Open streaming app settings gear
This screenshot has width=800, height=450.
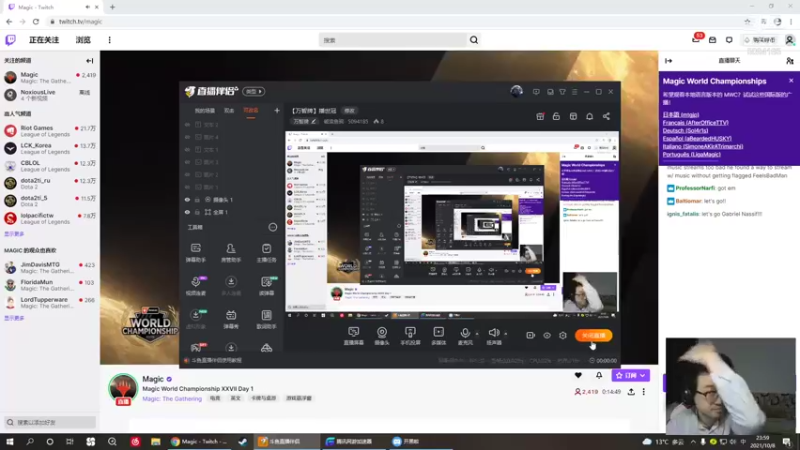563,335
